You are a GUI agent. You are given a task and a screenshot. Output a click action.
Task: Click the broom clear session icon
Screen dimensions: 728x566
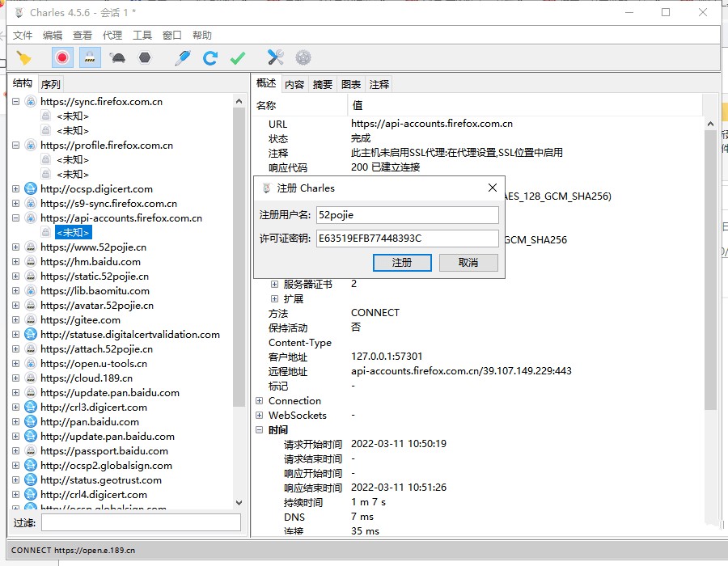pos(24,58)
